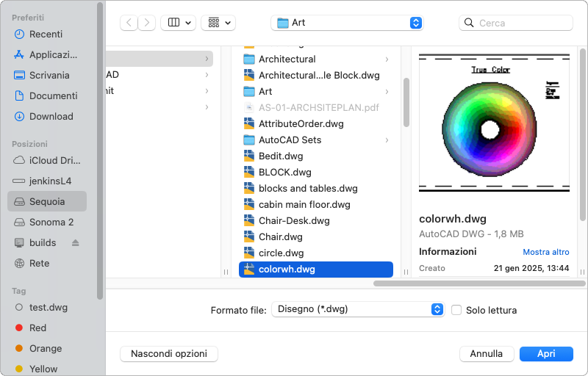588x376 pixels.
Task: Eject the builds volume
Action: tap(75, 243)
